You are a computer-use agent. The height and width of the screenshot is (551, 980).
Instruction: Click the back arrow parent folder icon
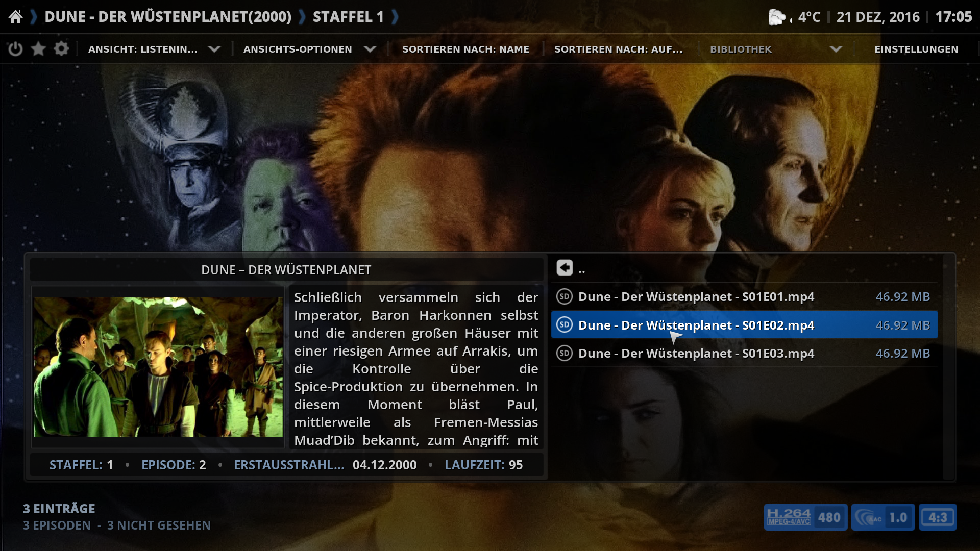(565, 268)
